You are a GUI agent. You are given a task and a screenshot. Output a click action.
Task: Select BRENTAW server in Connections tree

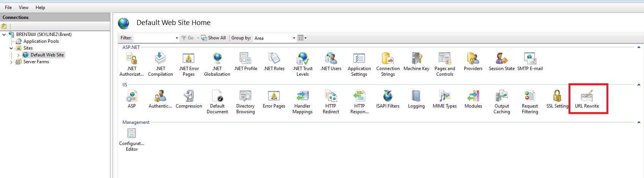(44, 34)
